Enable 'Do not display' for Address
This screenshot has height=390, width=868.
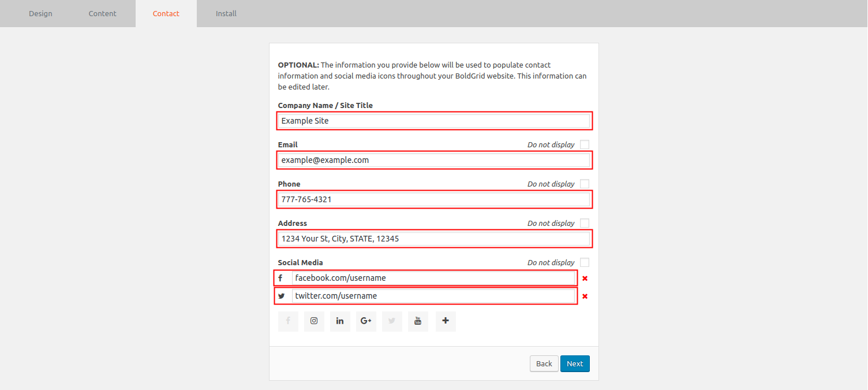[x=585, y=223]
